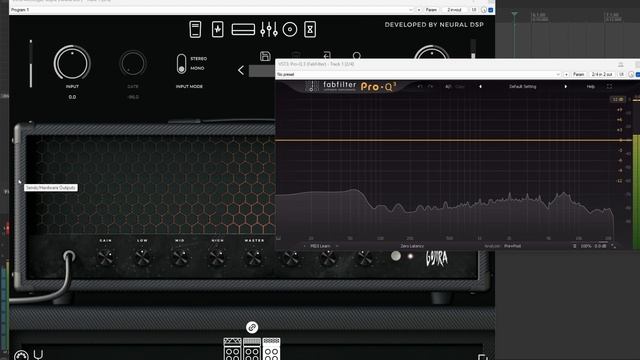Open the pedalboard section icon in Gojira plugin
Screen dimensions: 640x360
coord(195,29)
